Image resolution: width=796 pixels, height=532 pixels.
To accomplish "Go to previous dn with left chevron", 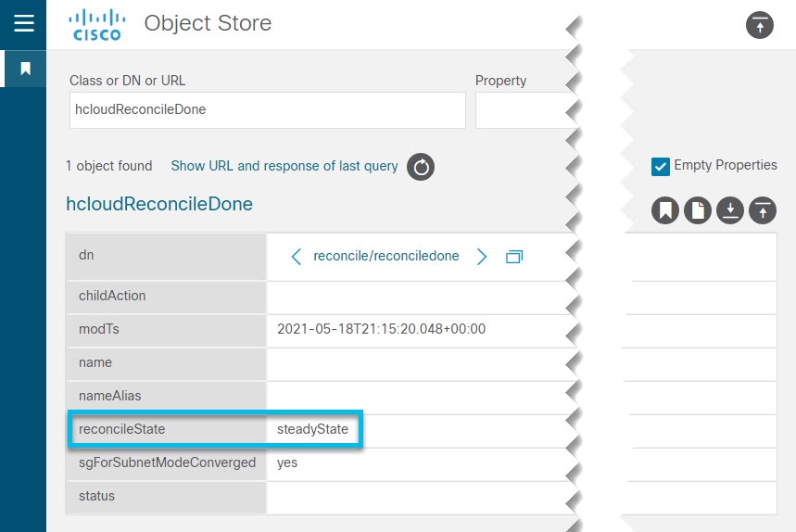I will click(x=296, y=257).
